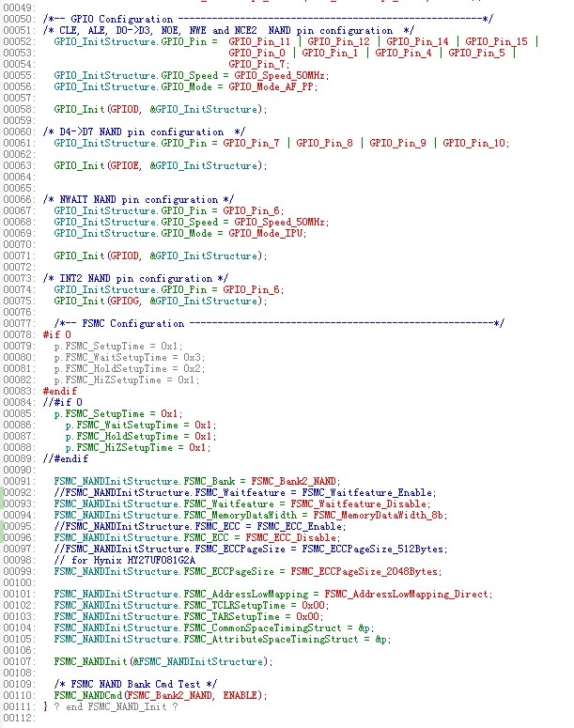Screen dimensions: 574x728
Task: Click the FSMC_TARSetupTime assignment line
Action: [x=189, y=616]
